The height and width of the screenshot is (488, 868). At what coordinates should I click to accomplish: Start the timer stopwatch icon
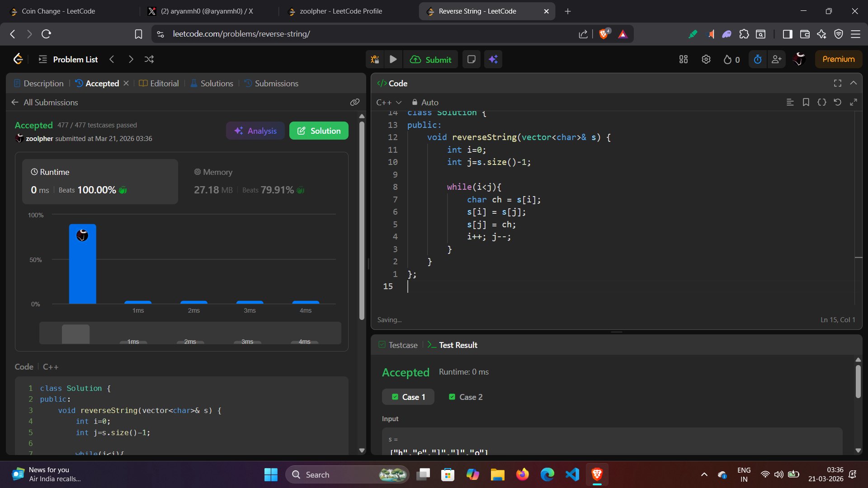pos(758,59)
